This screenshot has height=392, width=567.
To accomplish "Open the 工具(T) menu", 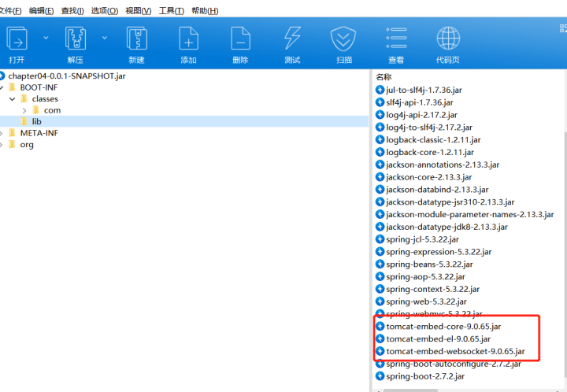I will click(x=172, y=11).
